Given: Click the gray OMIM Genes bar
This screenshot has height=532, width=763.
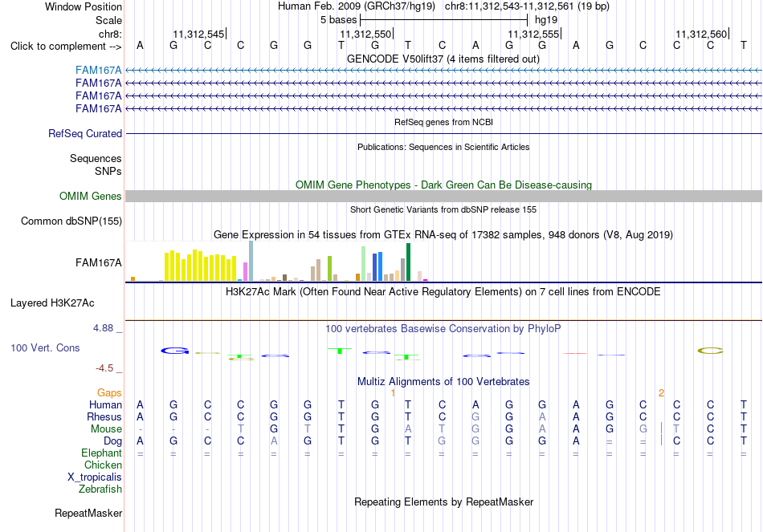Looking at the screenshot, I should tap(443, 196).
